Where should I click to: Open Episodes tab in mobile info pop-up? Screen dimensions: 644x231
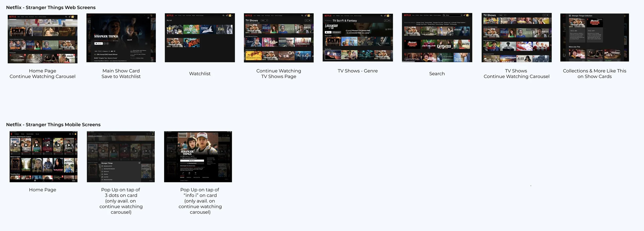(x=182, y=177)
